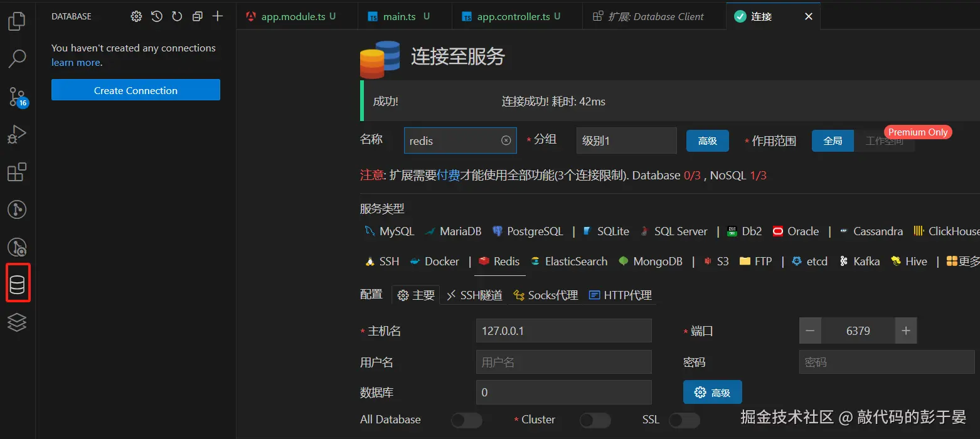Screen dimensions: 980x439
Task: Edit the 数据库 field showing 0
Action: [x=564, y=393]
